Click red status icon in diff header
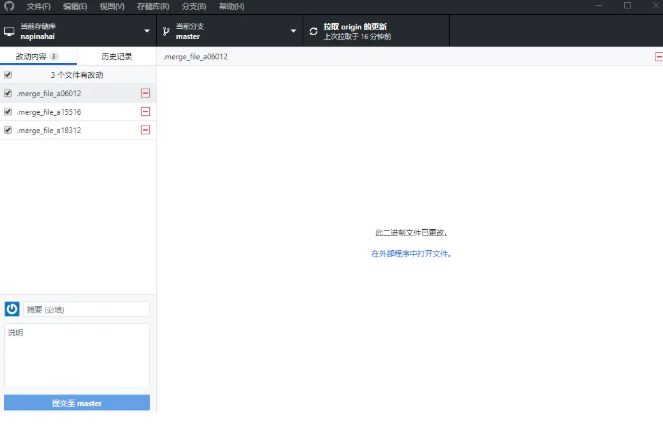 (656, 57)
